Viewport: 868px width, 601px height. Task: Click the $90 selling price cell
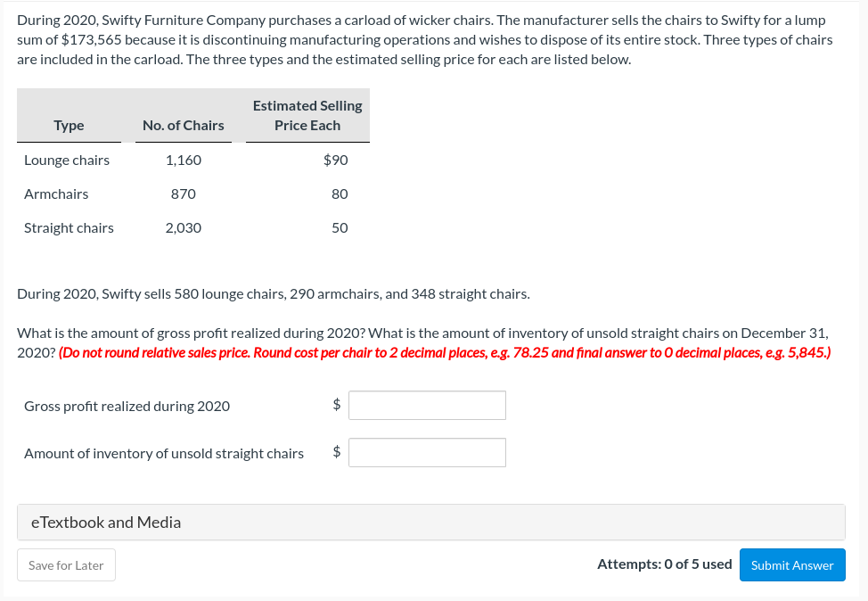coord(335,161)
